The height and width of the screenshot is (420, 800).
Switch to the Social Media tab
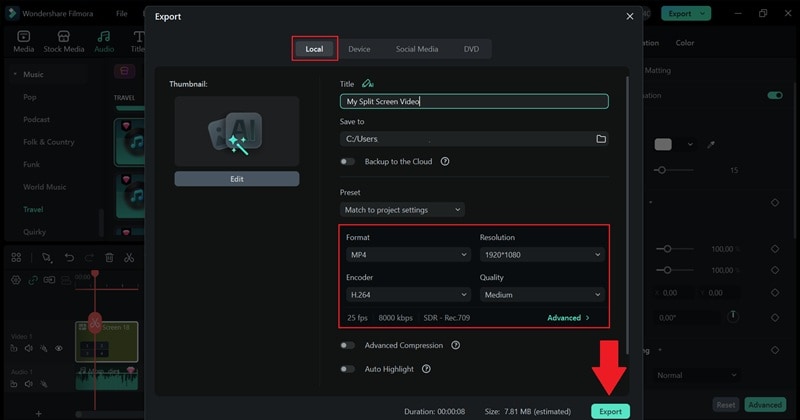pos(417,49)
